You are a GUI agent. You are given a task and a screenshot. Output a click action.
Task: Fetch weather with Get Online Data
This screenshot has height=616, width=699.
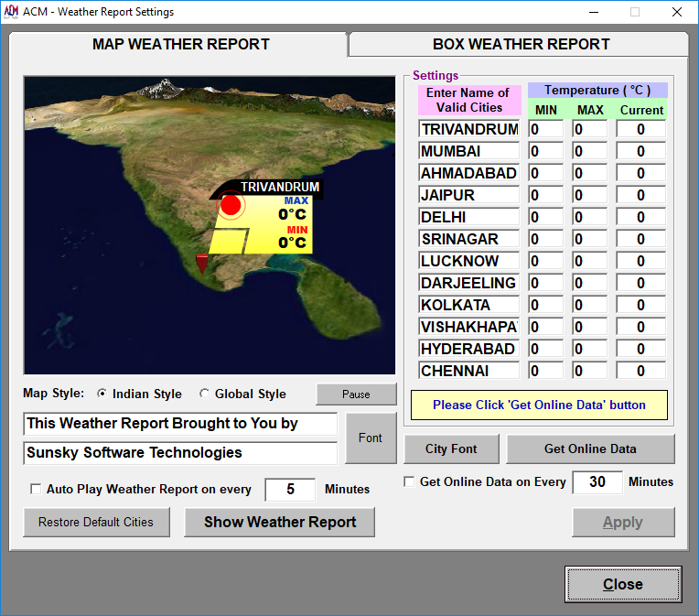pos(590,448)
